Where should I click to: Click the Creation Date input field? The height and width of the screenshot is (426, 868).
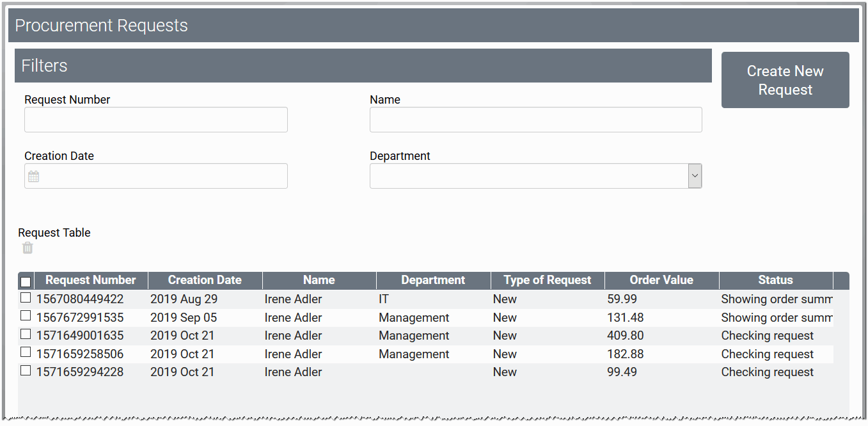tap(163, 176)
